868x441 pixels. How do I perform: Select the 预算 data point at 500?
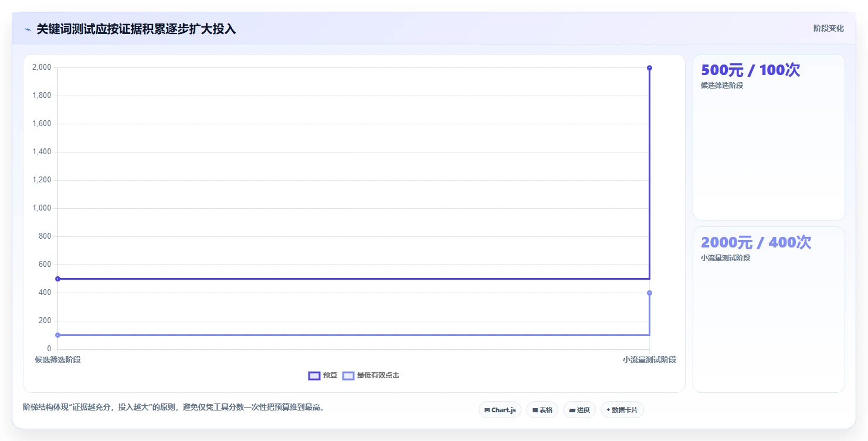pos(57,279)
